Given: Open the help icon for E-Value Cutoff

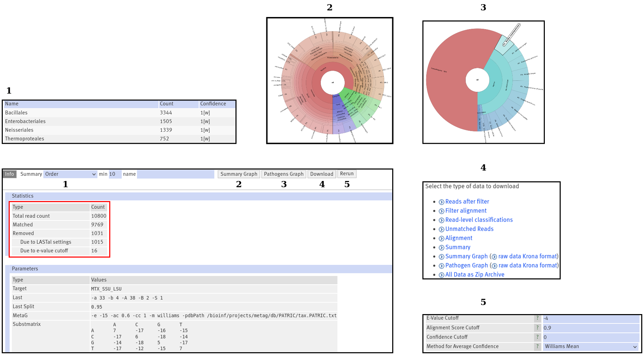Looking at the screenshot, I should [538, 318].
